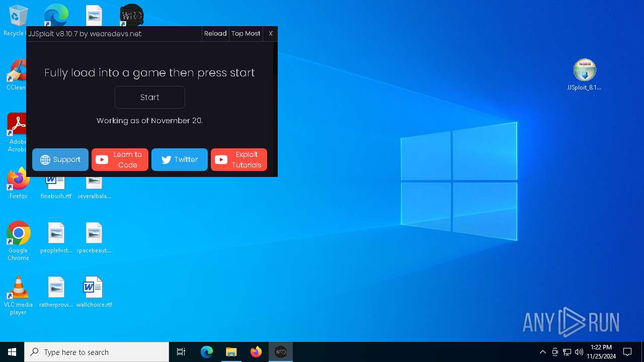
Task: Open Microsoft Edge from the taskbar
Action: 207,352
